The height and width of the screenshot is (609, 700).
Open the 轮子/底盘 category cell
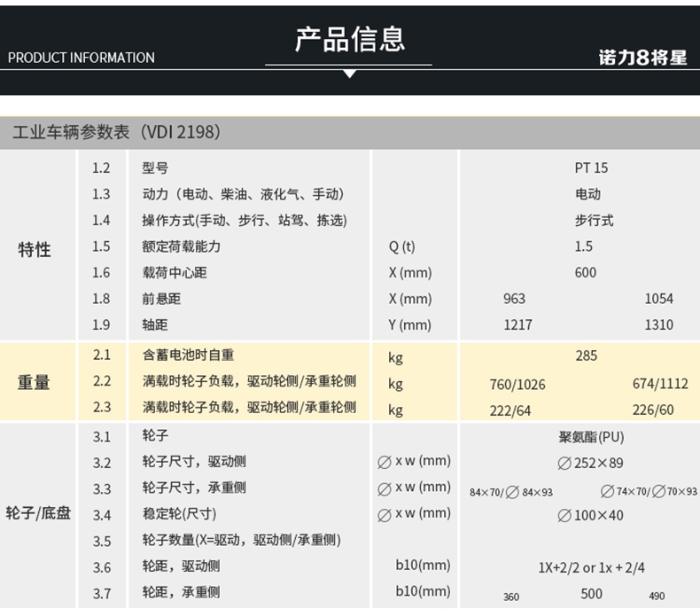pyautogui.click(x=37, y=513)
